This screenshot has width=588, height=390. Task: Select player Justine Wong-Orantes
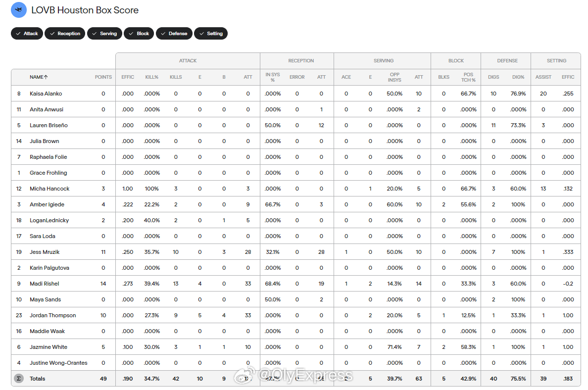(x=58, y=363)
